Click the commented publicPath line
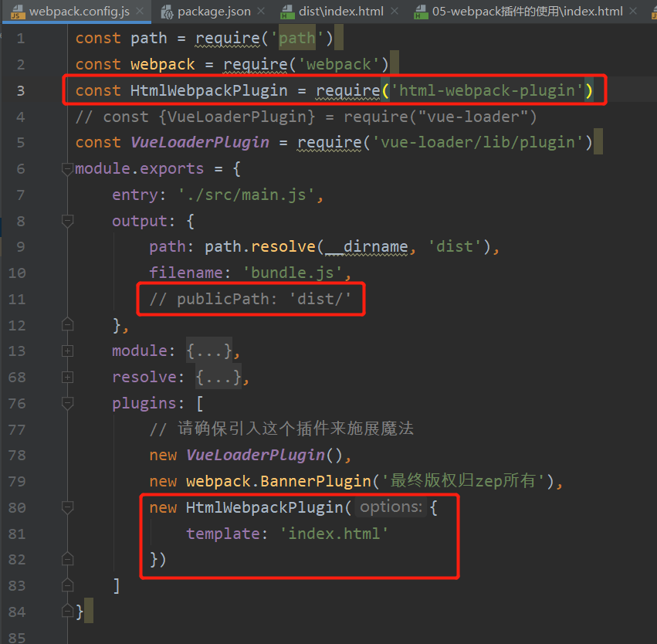 250,299
